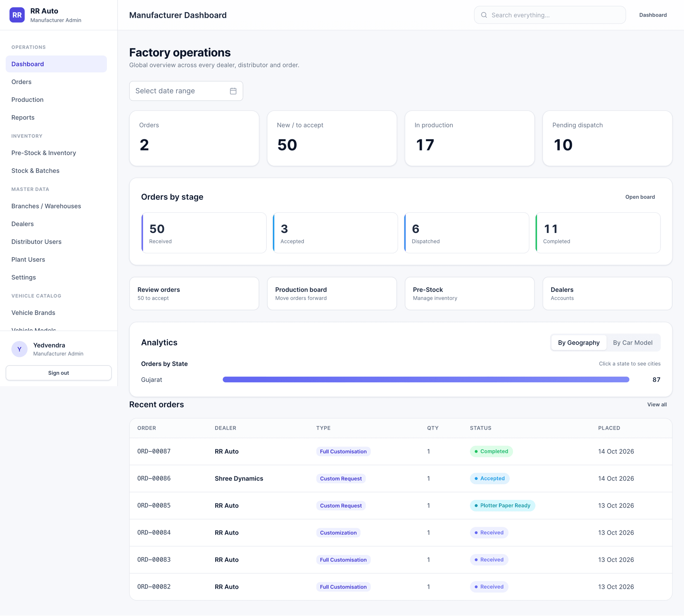The image size is (684, 616).
Task: Open the Pre-Stock Manage inventory card
Action: click(470, 294)
